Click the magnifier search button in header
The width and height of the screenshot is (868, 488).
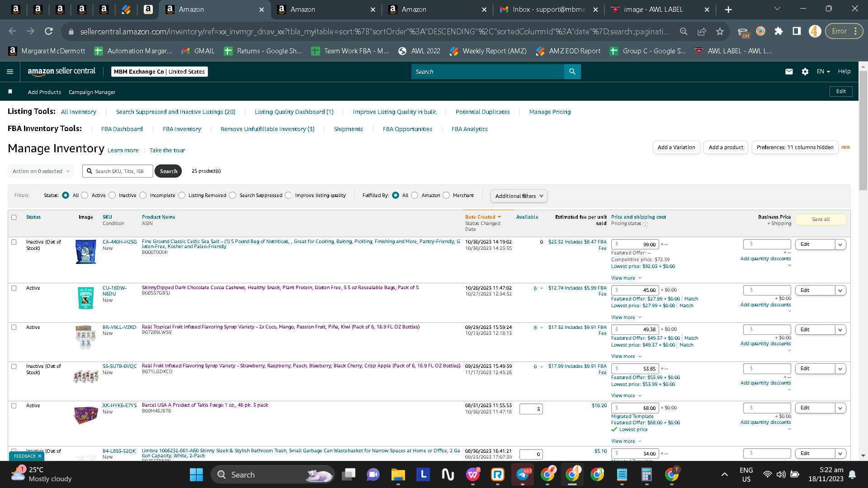tap(572, 71)
